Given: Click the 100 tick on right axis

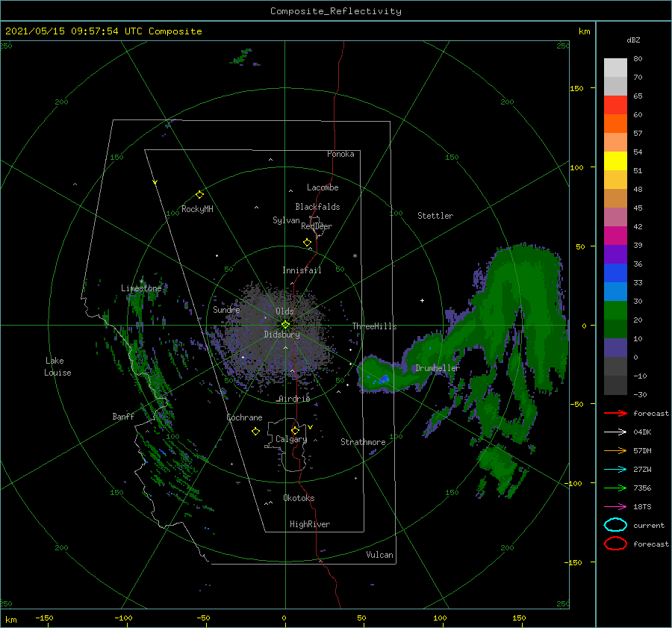Looking at the screenshot, I should (x=576, y=167).
